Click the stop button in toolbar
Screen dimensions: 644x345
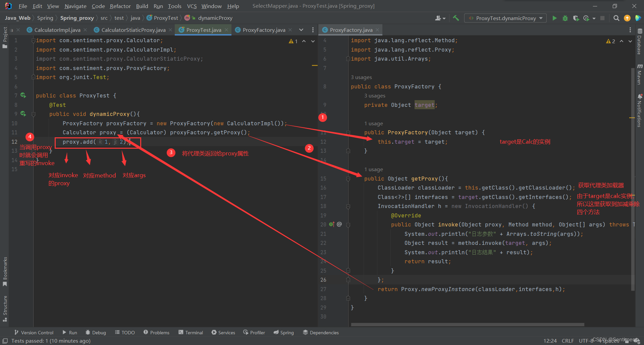[602, 18]
